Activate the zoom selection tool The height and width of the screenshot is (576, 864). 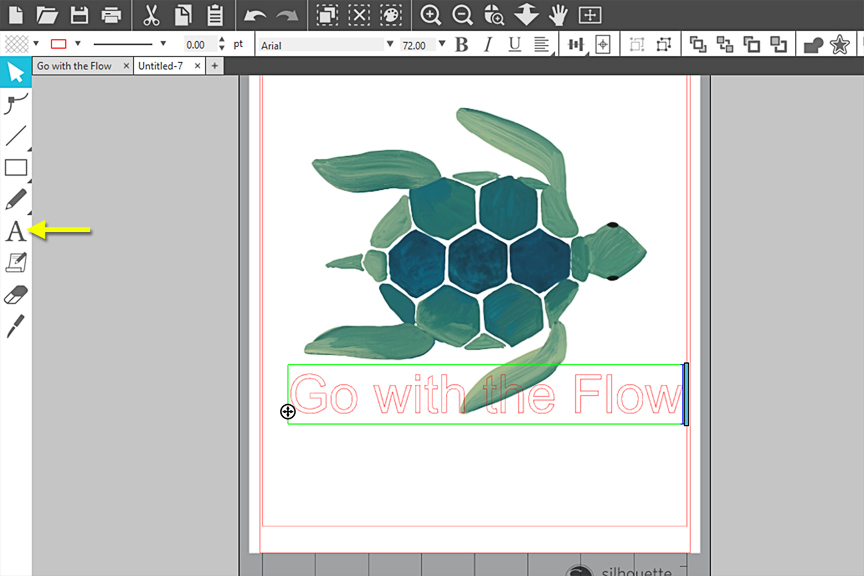[x=494, y=15]
